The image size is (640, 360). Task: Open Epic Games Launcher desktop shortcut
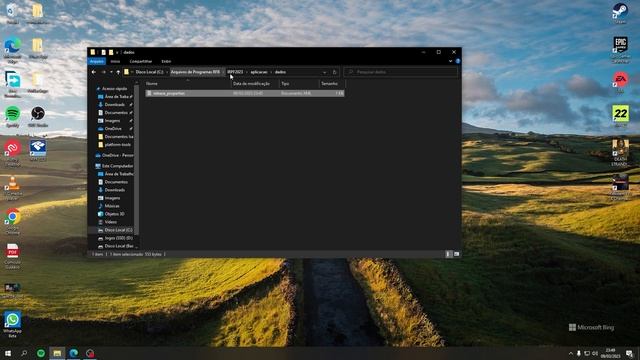tap(620, 50)
